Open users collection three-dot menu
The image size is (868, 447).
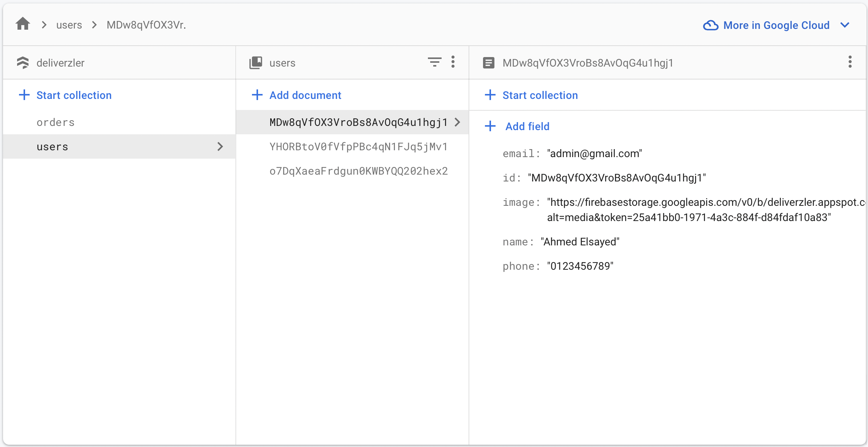(453, 62)
